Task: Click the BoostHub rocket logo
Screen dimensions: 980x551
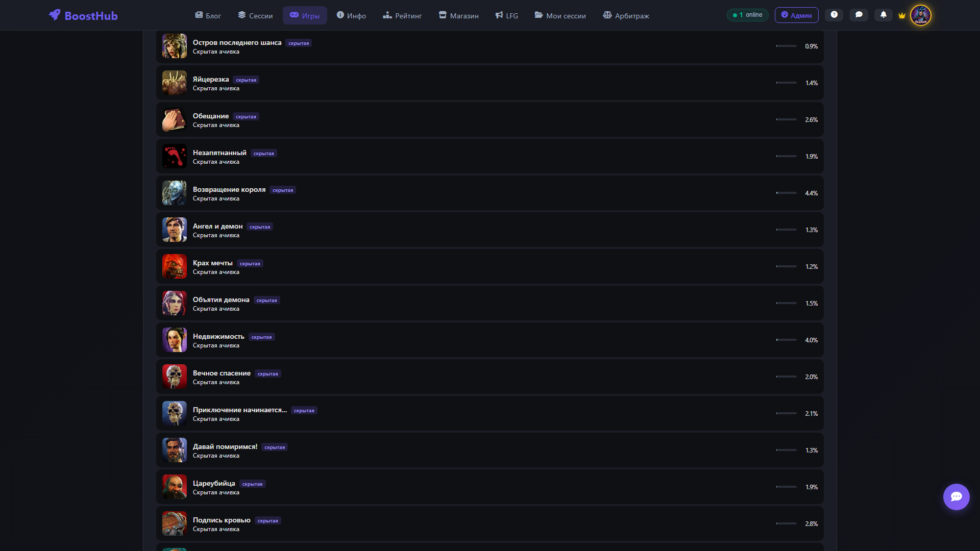Action: 55,15
